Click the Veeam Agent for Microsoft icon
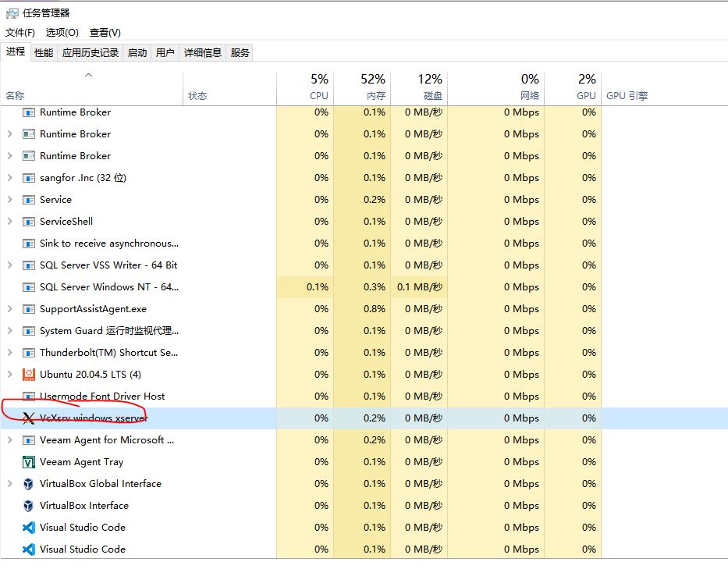 (29, 440)
